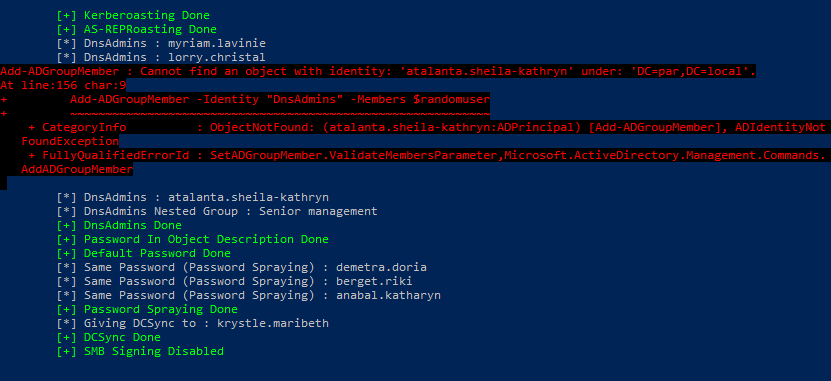Click the 'Default Password Done' line

click(143, 253)
